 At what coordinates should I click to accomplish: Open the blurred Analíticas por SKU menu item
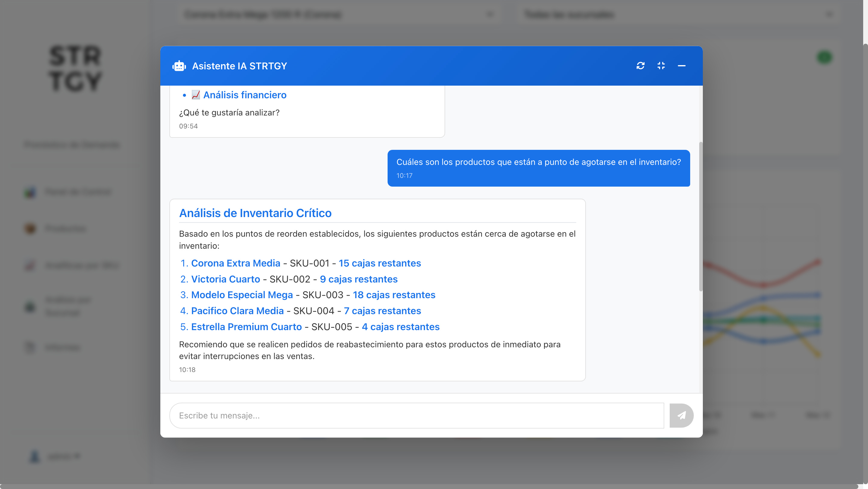point(82,266)
